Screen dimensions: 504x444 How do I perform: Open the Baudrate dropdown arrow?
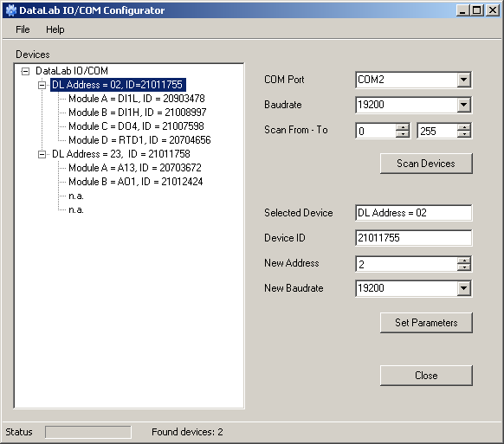pyautogui.click(x=463, y=105)
